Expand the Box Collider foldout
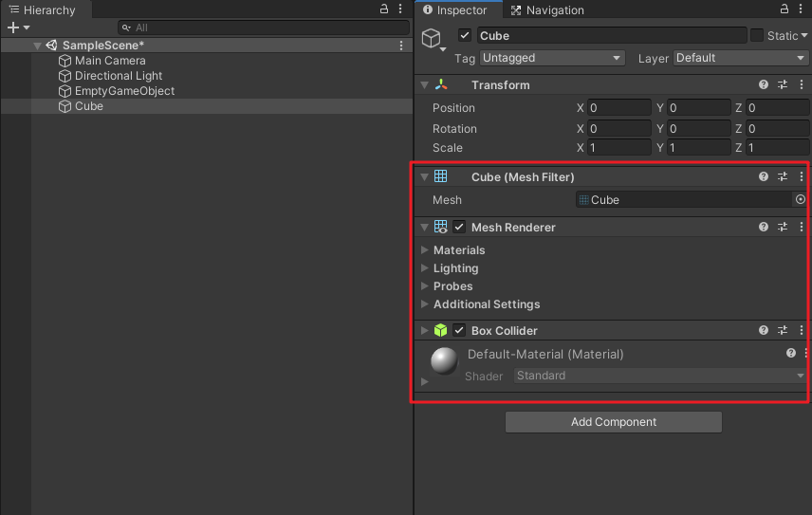 [x=425, y=330]
